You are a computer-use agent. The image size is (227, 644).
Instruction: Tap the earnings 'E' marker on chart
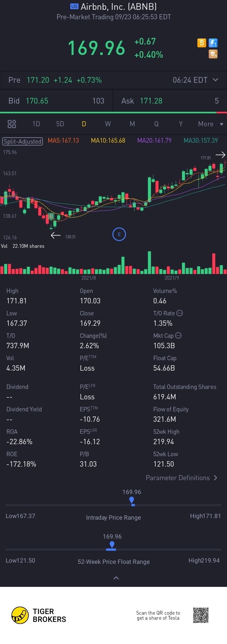pyautogui.click(x=119, y=234)
